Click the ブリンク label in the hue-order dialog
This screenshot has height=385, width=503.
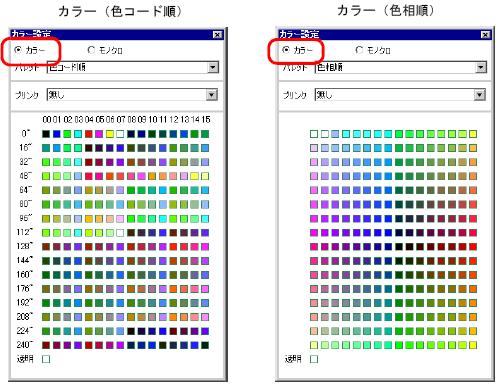coord(295,95)
